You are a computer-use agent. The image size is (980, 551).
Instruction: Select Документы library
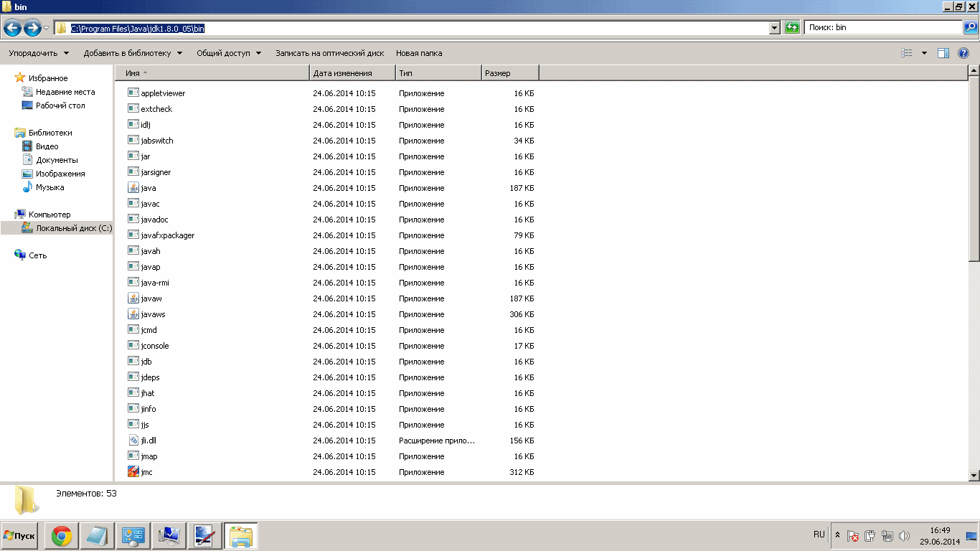click(57, 160)
